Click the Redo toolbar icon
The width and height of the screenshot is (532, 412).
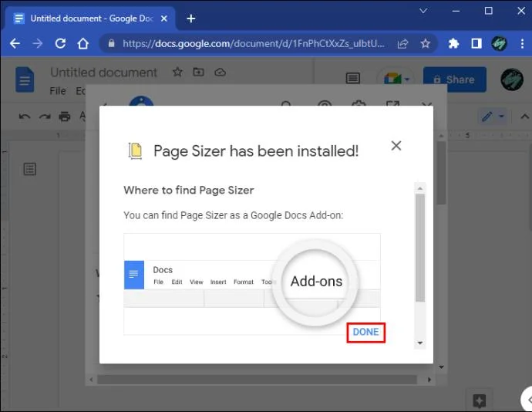click(45, 117)
